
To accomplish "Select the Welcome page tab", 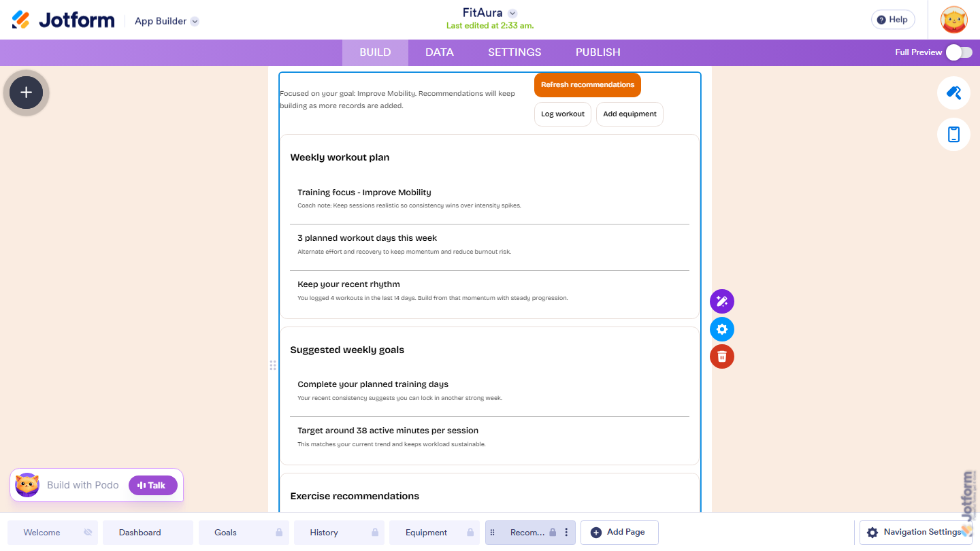I will pyautogui.click(x=53, y=533).
